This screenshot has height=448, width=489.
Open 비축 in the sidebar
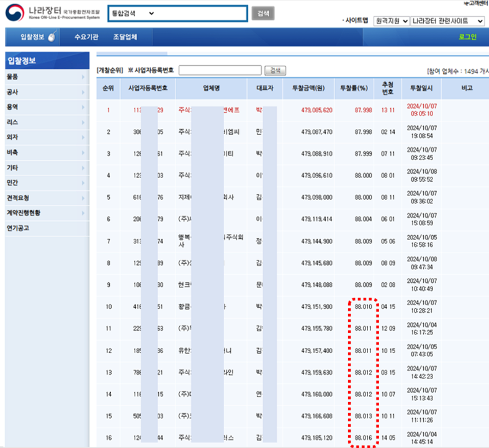pyautogui.click(x=12, y=153)
